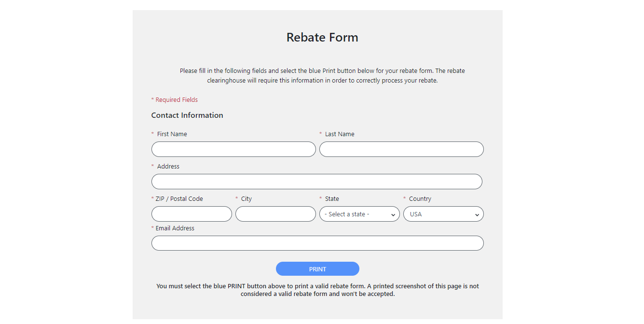Select the ZIP / Postal Code field
The image size is (644, 324).
(x=192, y=214)
